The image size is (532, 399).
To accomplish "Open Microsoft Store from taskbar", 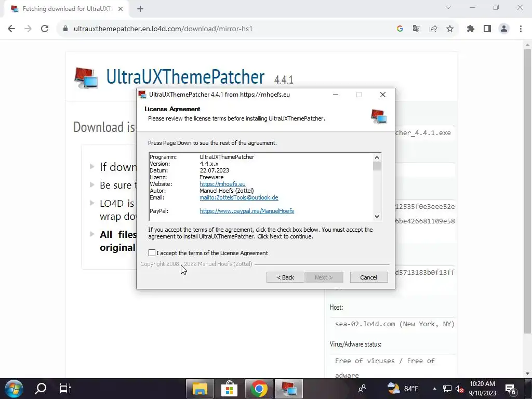I will click(x=229, y=389).
